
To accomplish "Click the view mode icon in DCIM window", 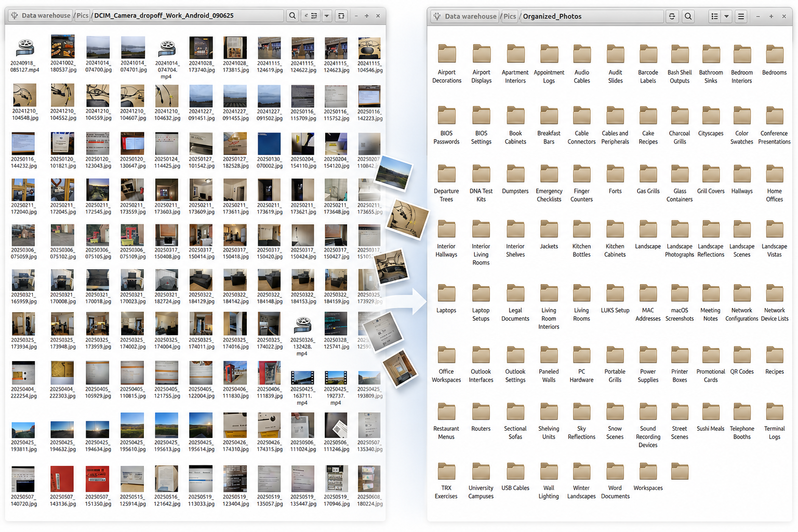I will tap(311, 16).
